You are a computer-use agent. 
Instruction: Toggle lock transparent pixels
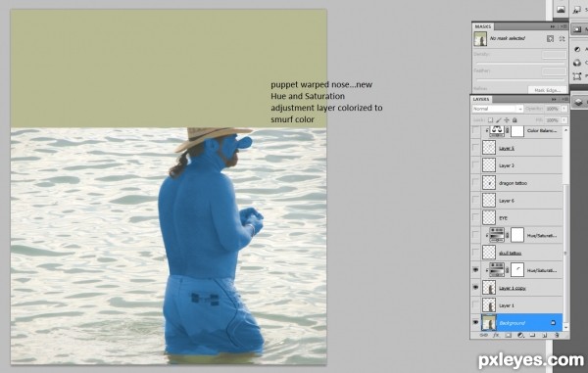point(490,120)
